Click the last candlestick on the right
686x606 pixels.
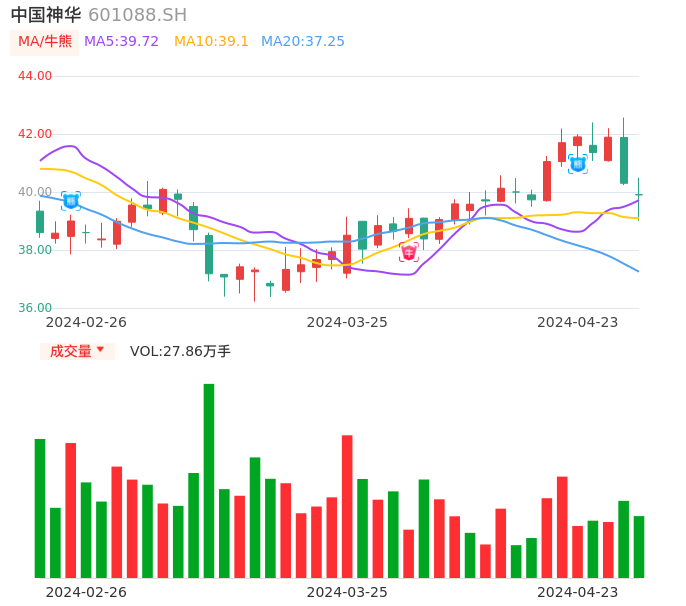click(x=639, y=195)
